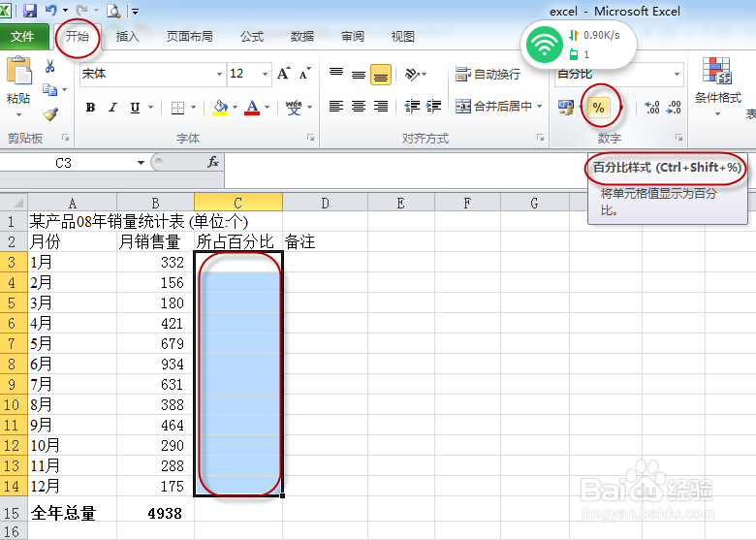Open the font color dropdown arrow
This screenshot has width=756, height=540.
[x=267, y=107]
